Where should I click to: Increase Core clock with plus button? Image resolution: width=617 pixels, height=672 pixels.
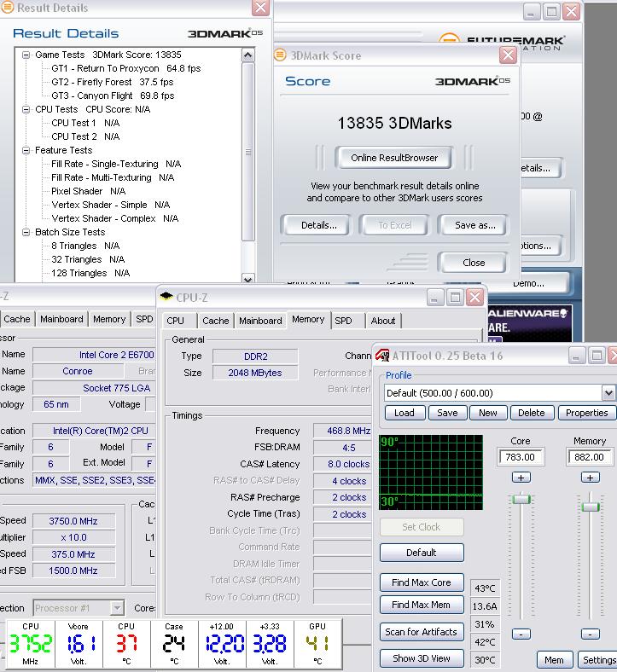[521, 477]
